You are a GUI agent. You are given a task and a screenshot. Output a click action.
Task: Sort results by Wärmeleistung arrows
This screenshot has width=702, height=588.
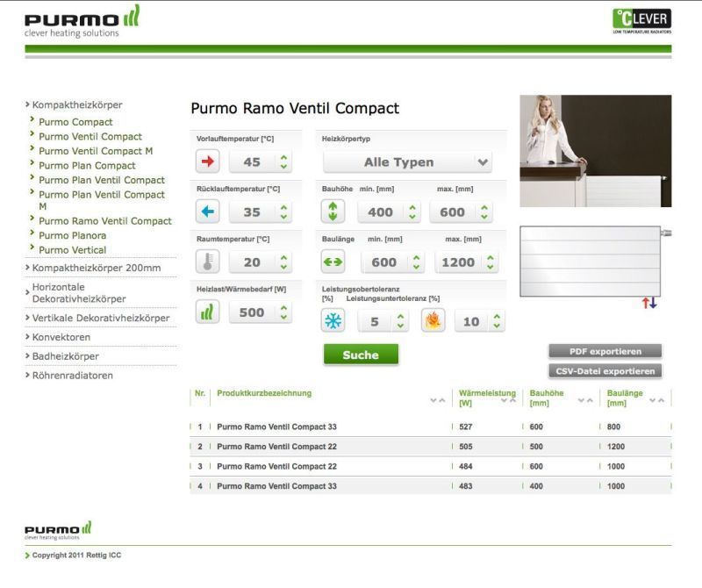[x=508, y=400]
